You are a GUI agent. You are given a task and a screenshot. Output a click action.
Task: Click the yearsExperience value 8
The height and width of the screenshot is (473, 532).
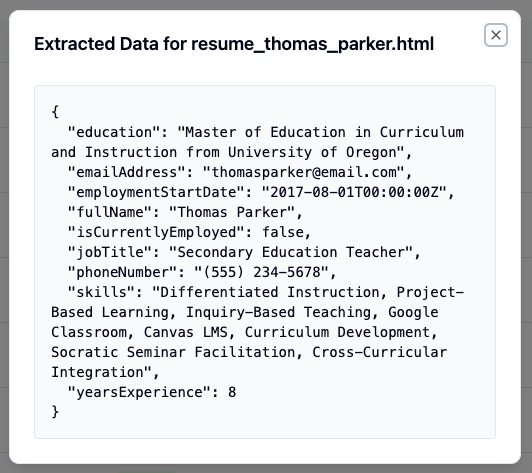(232, 392)
